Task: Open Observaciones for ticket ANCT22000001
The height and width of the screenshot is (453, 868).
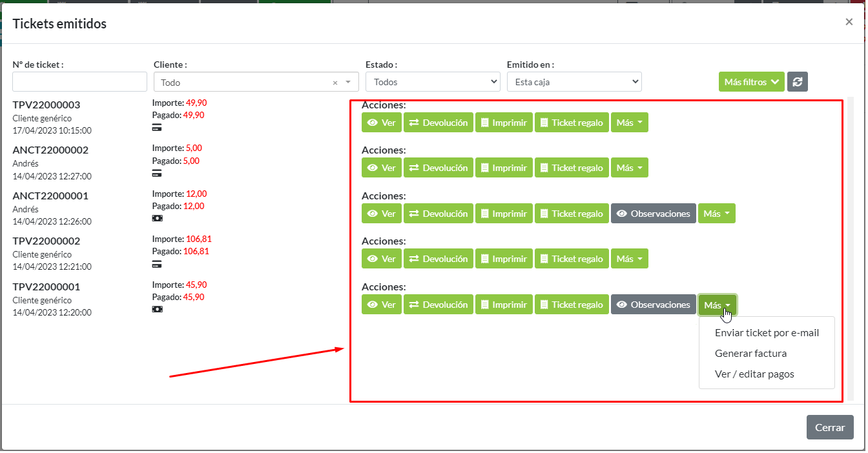Action: [x=653, y=214]
